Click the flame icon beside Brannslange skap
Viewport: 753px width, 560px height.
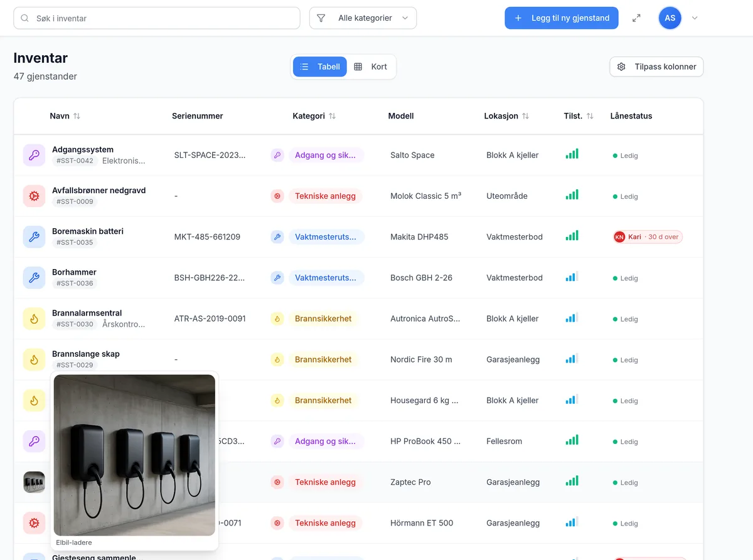(x=34, y=359)
